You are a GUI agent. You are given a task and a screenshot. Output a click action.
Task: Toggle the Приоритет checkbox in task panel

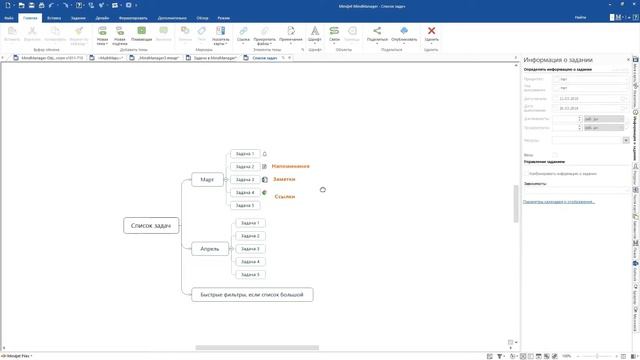[556, 79]
